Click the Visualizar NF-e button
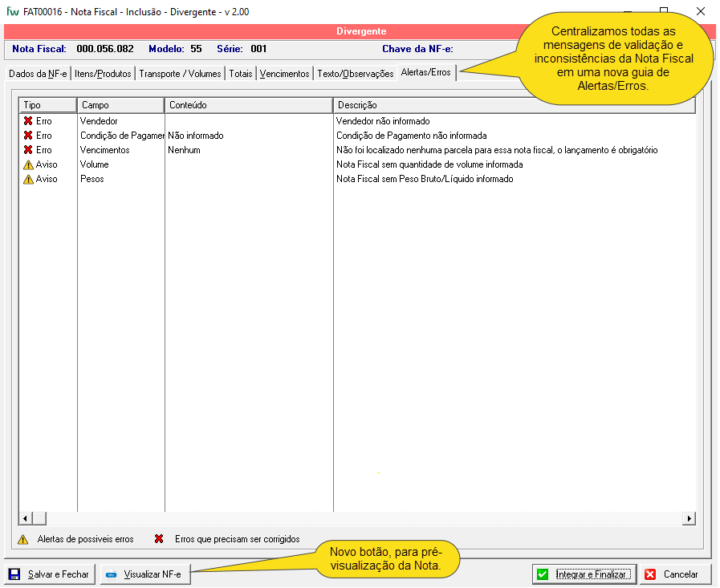This screenshot has width=720, height=588. [x=145, y=574]
